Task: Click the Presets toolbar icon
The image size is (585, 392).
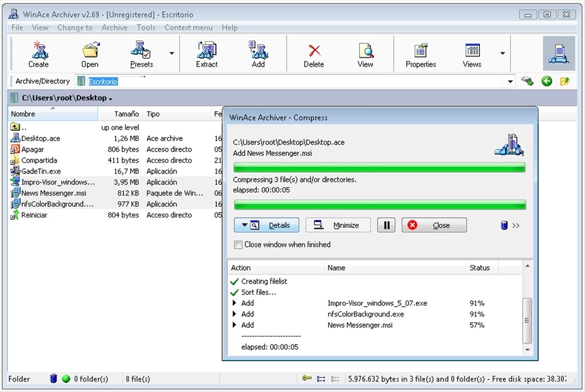Action: pos(141,50)
